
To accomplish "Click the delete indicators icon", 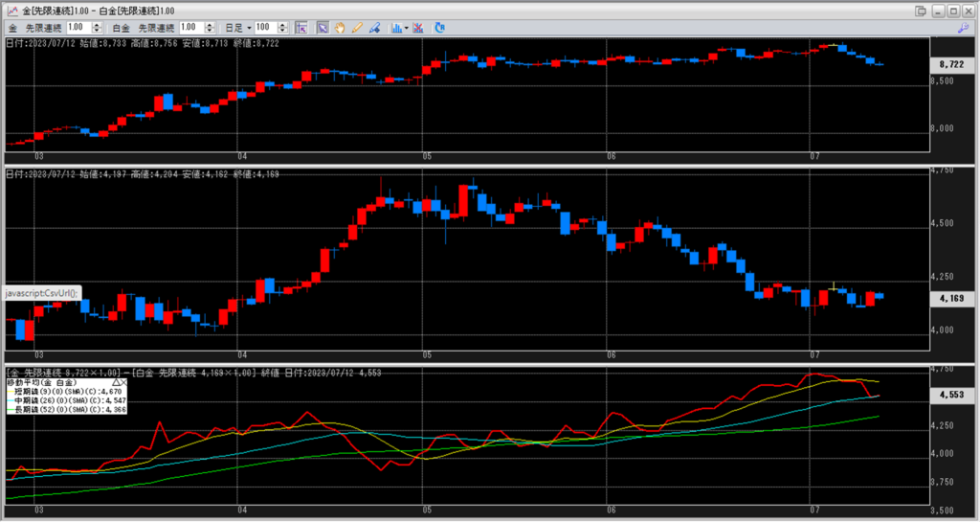I will click(x=418, y=28).
